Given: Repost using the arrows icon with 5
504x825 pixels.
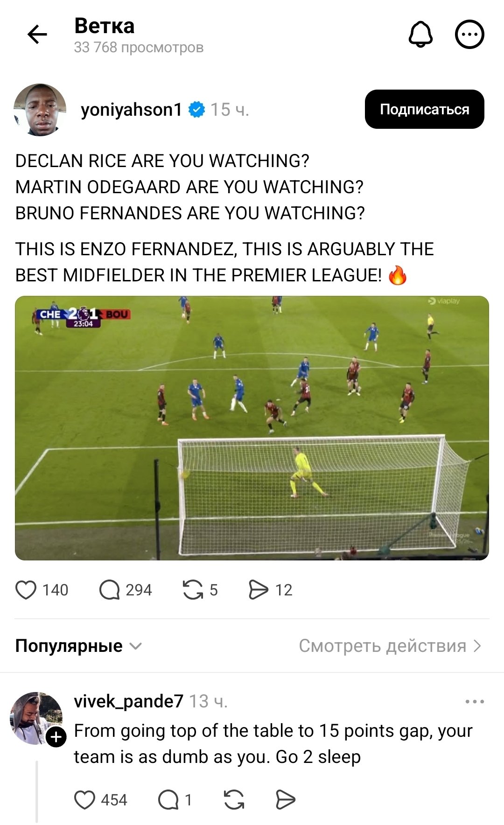Looking at the screenshot, I should click(193, 590).
